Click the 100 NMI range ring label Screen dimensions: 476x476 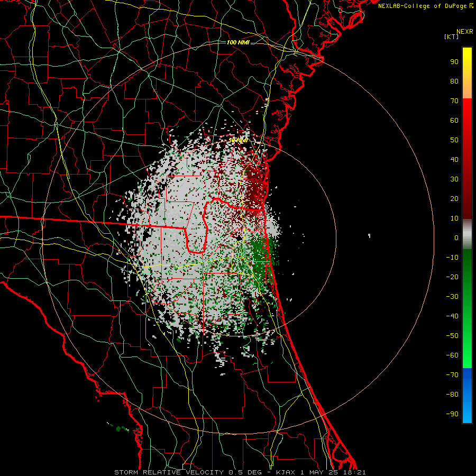238,42
